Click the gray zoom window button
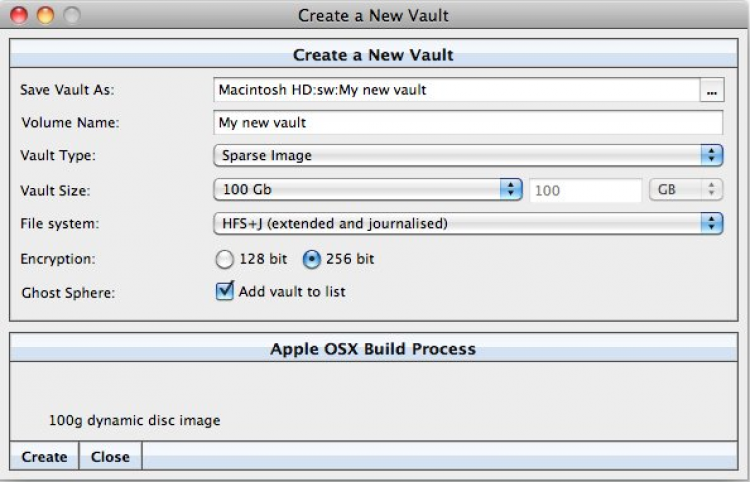 [x=69, y=16]
